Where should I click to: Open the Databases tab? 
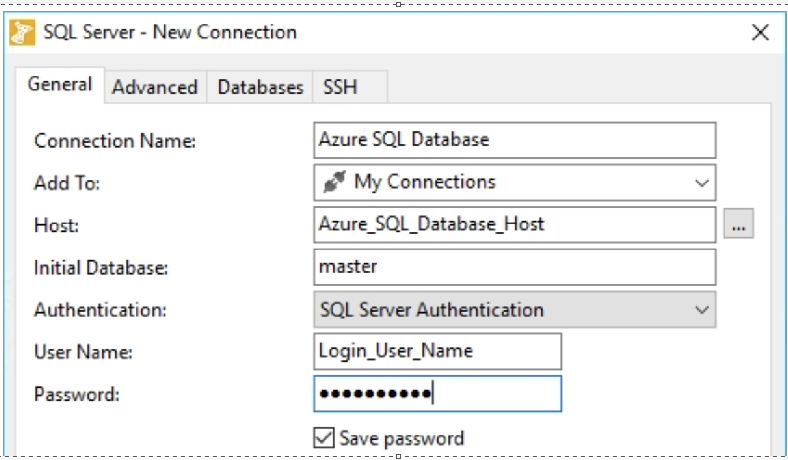point(260,87)
